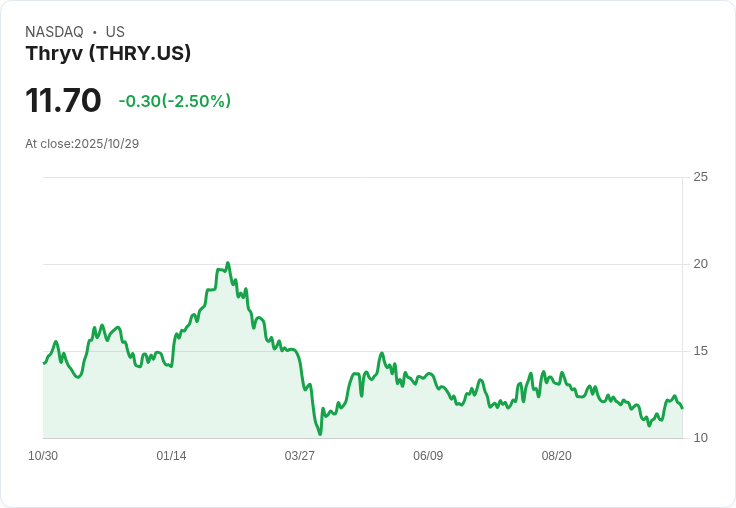736x508 pixels.
Task: Select the 01/14 date on x-axis
Action: pyautogui.click(x=171, y=456)
